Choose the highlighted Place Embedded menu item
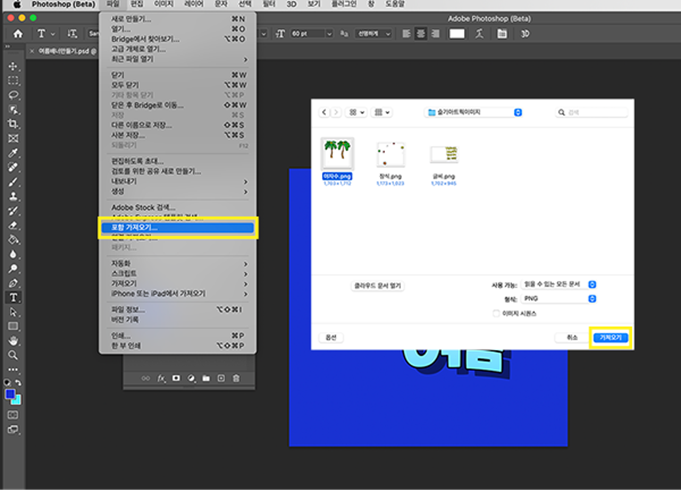 pyautogui.click(x=178, y=228)
